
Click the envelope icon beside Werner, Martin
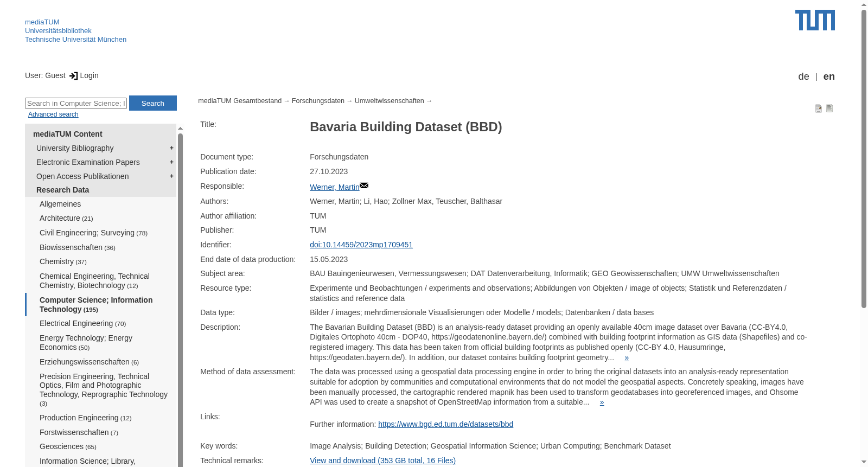click(x=364, y=186)
